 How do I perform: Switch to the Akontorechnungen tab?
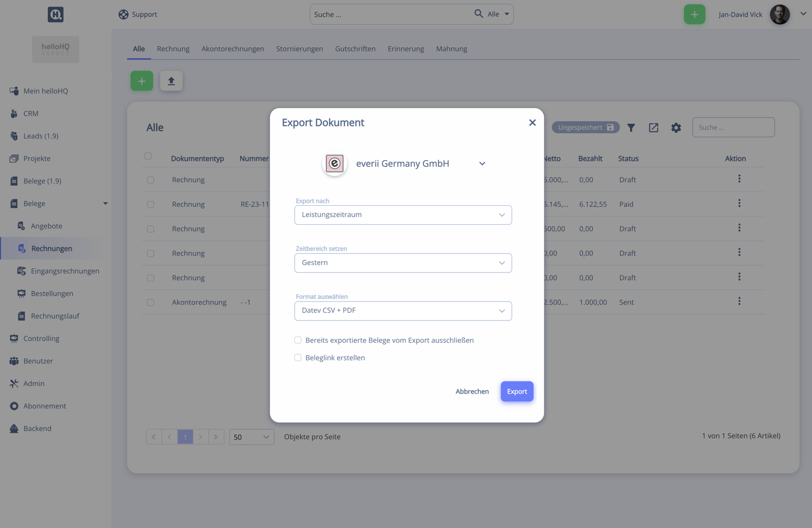232,48
